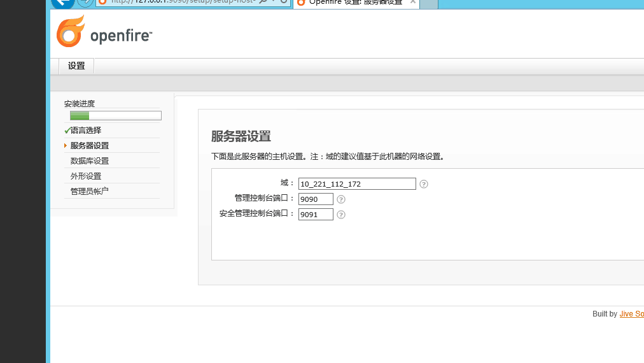Click the 安装进度 progress bar
The width and height of the screenshot is (644, 363).
(x=115, y=116)
